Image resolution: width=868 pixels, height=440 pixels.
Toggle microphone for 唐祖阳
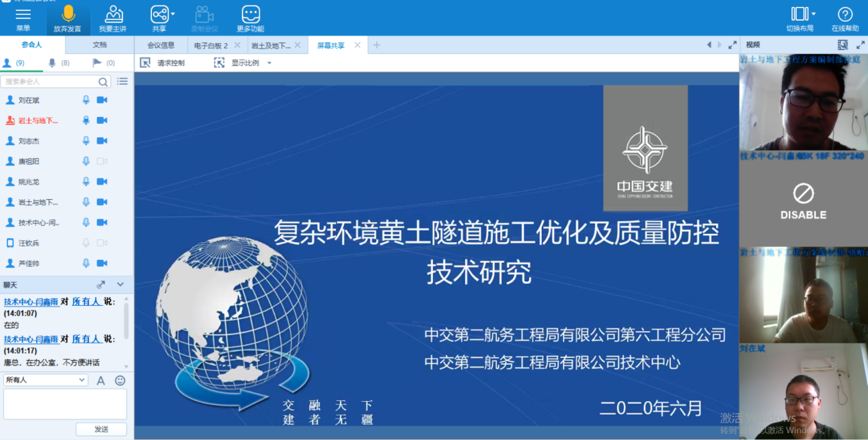pos(86,161)
